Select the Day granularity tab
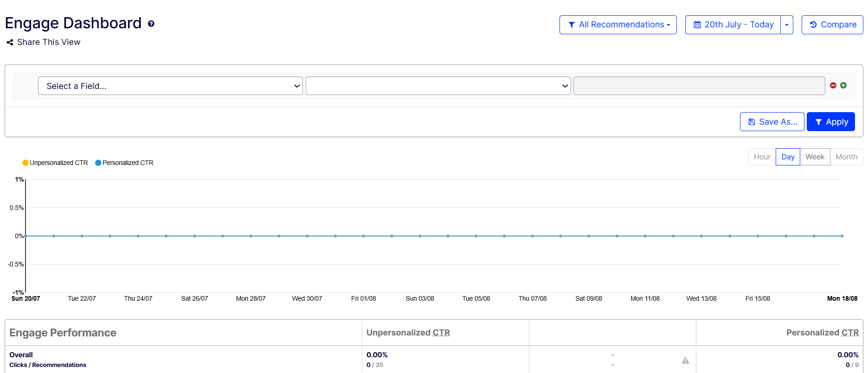 click(x=788, y=157)
